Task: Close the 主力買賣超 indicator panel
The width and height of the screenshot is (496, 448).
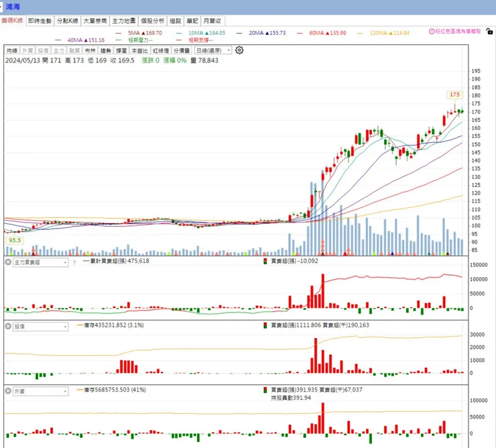Action: pos(8,262)
